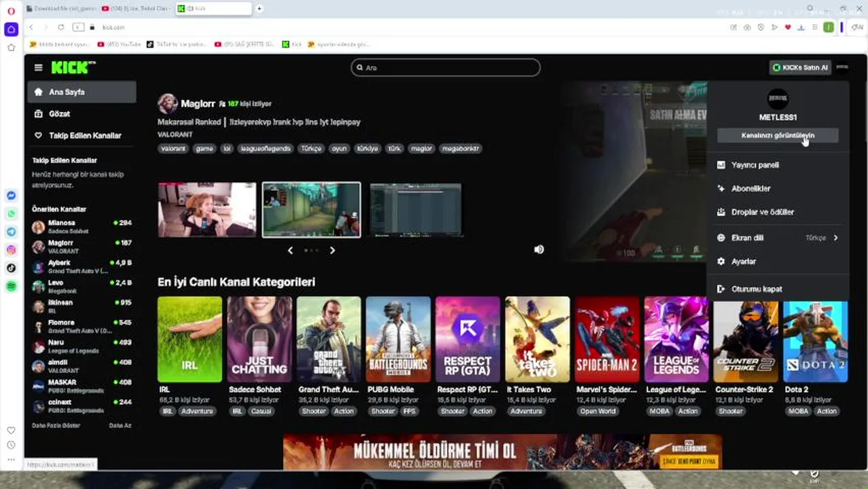The height and width of the screenshot is (489, 868).
Task: Open the Counter-Strike 2 category card
Action: (746, 339)
